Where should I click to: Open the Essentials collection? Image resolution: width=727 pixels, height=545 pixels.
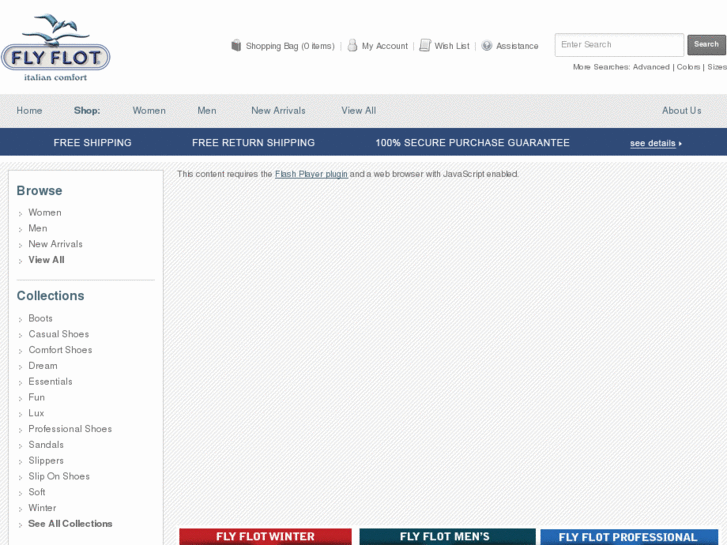click(50, 381)
